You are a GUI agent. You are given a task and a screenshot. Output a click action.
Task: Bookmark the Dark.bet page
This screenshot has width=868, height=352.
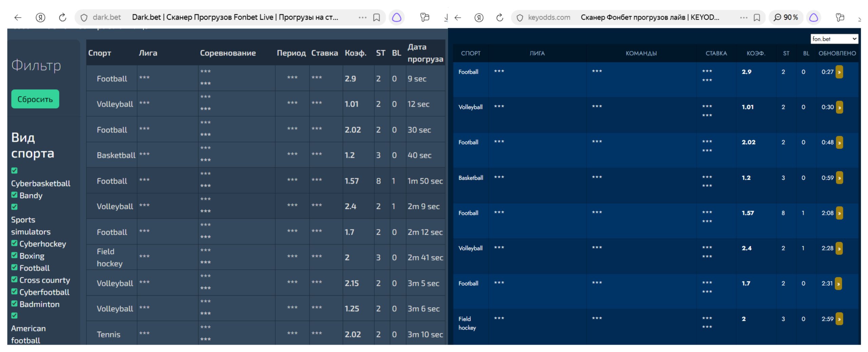tap(376, 17)
